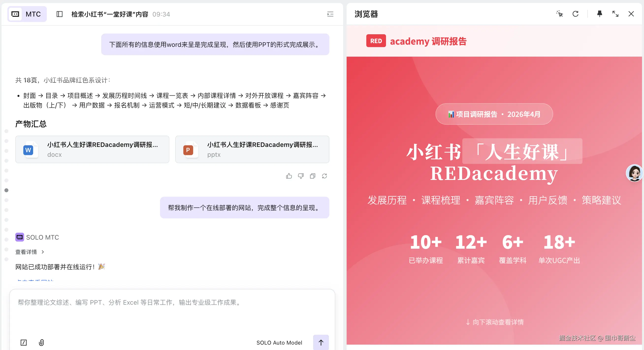Pin the browser panel with the pin icon
This screenshot has width=644, height=350.
pos(599,14)
